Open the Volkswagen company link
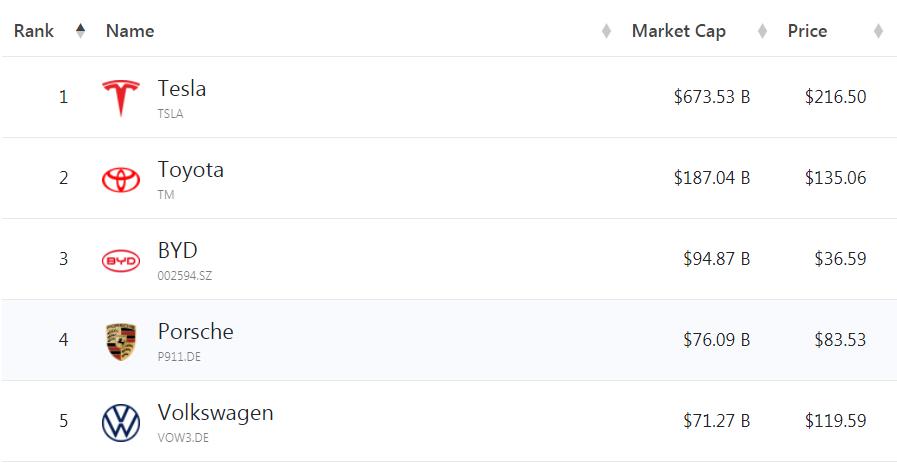The width and height of the screenshot is (897, 463). pos(215,413)
